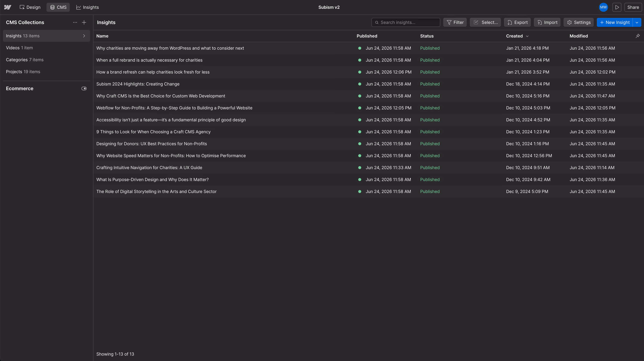Click the Modified column header

point(578,36)
